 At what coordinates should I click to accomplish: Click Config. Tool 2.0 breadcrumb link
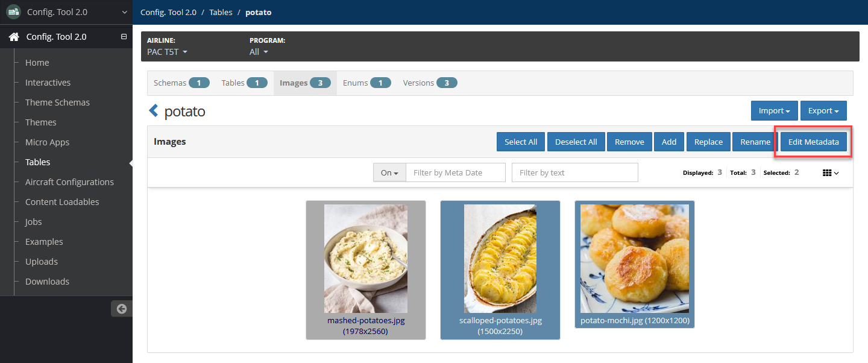tap(168, 12)
